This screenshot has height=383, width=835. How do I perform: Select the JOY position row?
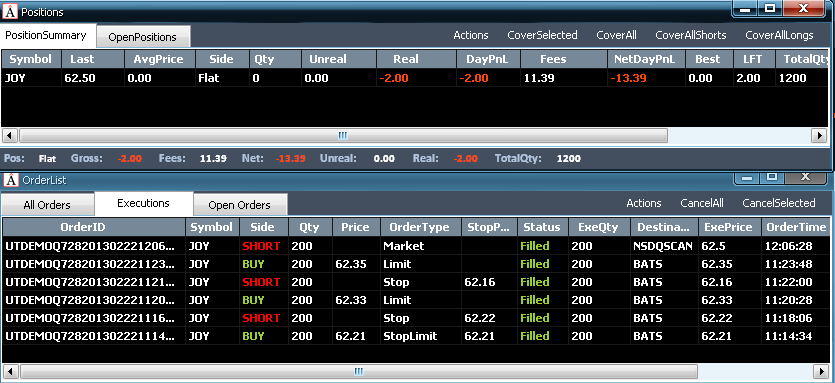(x=415, y=78)
